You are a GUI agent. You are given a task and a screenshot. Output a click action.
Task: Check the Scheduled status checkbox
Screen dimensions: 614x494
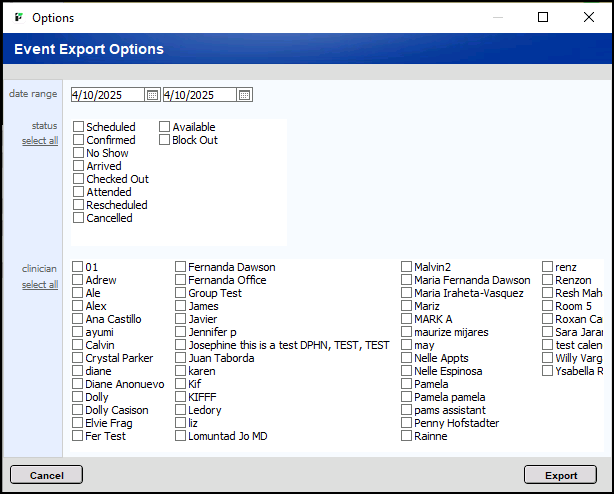pos(78,128)
